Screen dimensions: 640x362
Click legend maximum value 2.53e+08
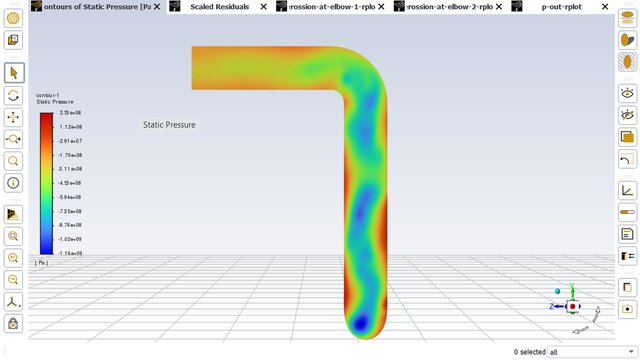71,113
